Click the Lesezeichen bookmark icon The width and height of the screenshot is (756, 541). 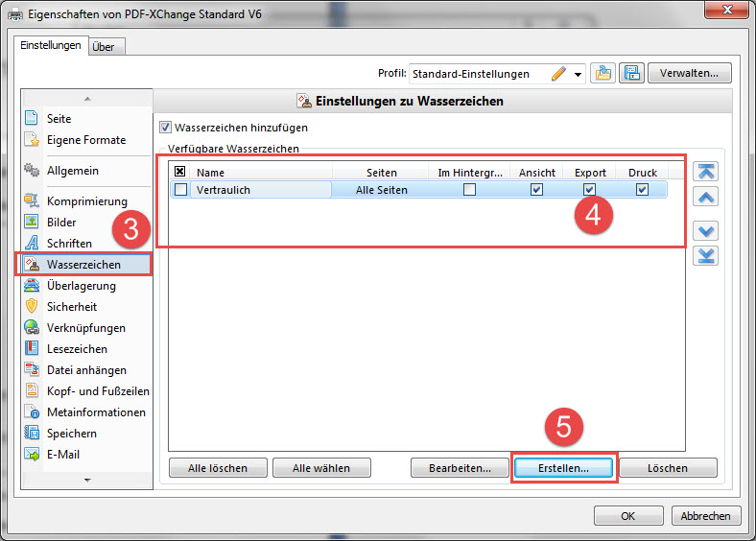[x=32, y=348]
